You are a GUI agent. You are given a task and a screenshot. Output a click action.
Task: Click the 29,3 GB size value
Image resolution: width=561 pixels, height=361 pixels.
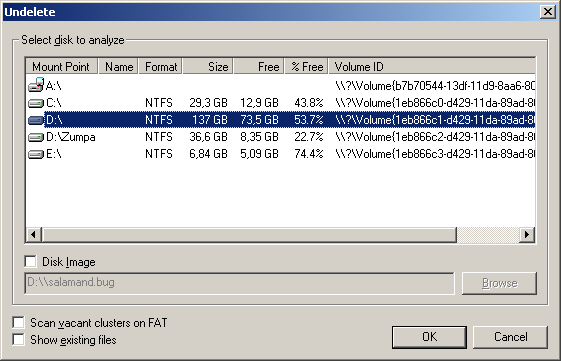(209, 103)
